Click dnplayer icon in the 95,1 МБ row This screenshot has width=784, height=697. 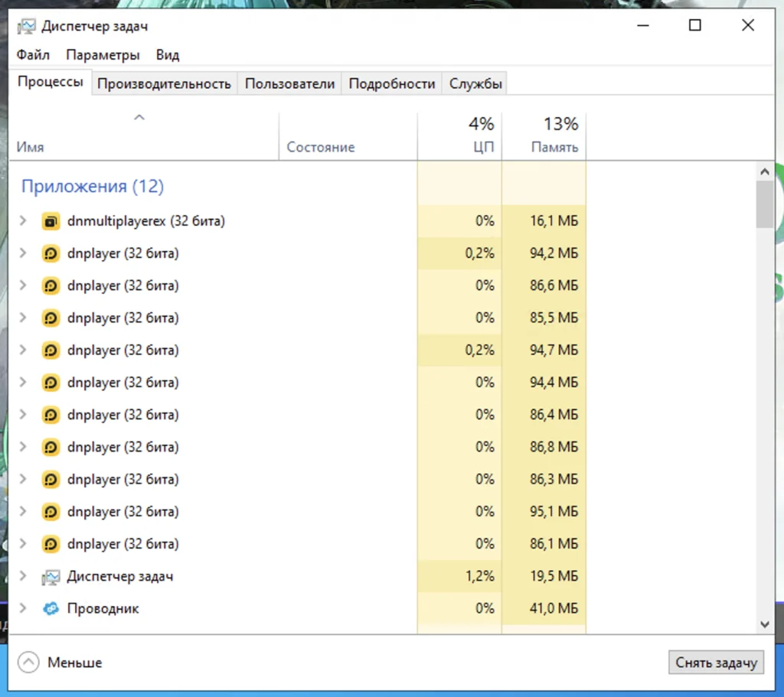coord(51,512)
